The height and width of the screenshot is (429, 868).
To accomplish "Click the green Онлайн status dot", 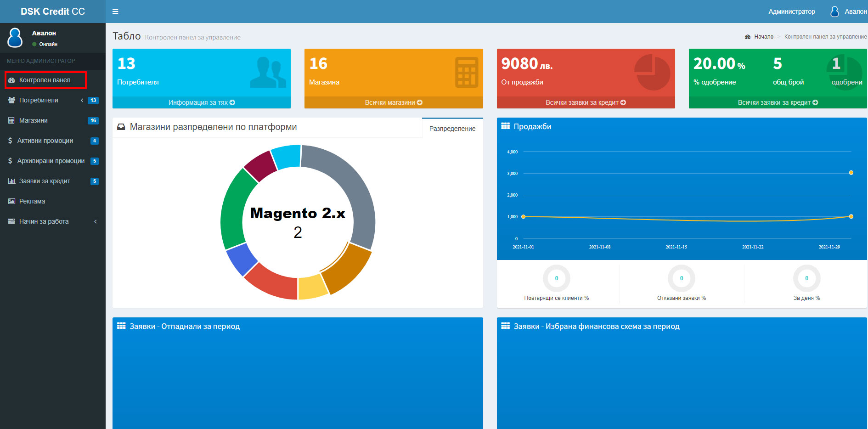I will pyautogui.click(x=34, y=44).
